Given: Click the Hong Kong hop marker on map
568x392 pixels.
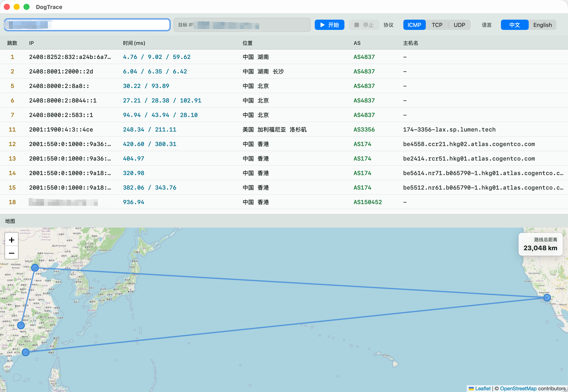Looking at the screenshot, I should 26,352.
